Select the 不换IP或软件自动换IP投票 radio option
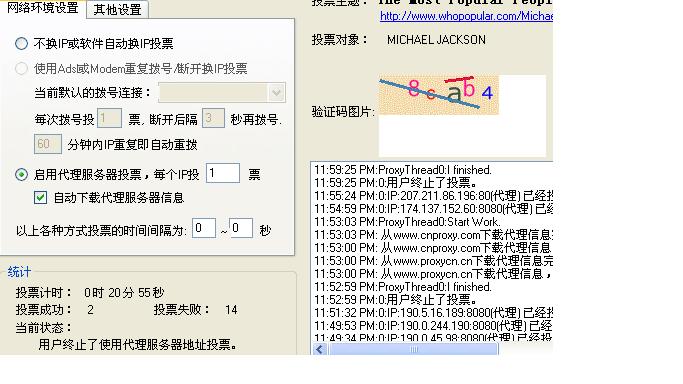The height and width of the screenshot is (384, 683). 21,44
